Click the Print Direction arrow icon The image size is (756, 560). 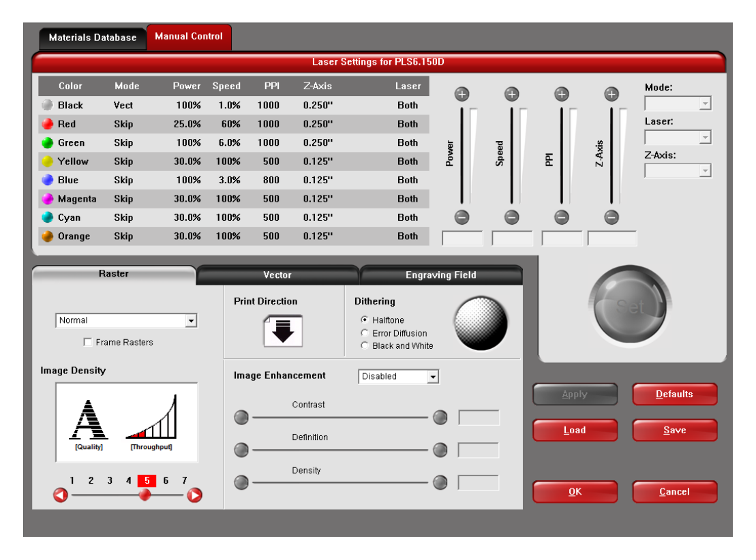pos(283,331)
